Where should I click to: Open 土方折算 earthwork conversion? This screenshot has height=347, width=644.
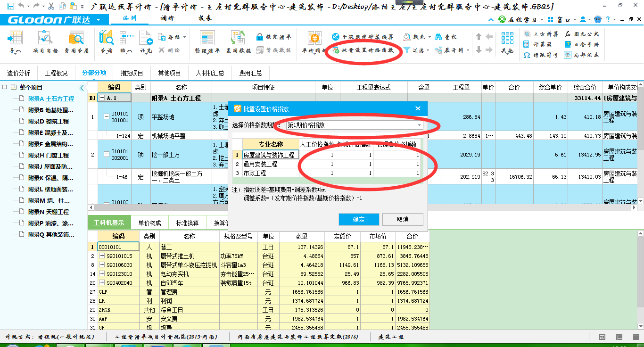[x=541, y=34]
